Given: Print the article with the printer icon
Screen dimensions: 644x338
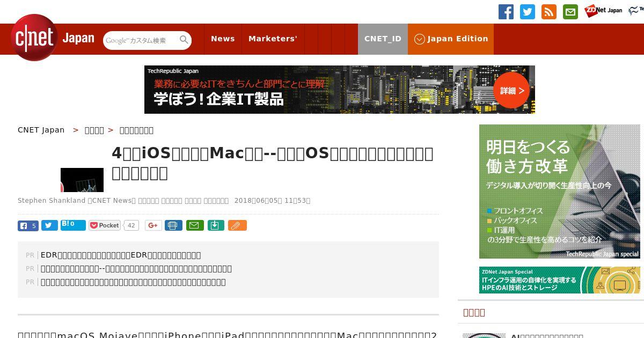Looking at the screenshot, I should [173, 225].
